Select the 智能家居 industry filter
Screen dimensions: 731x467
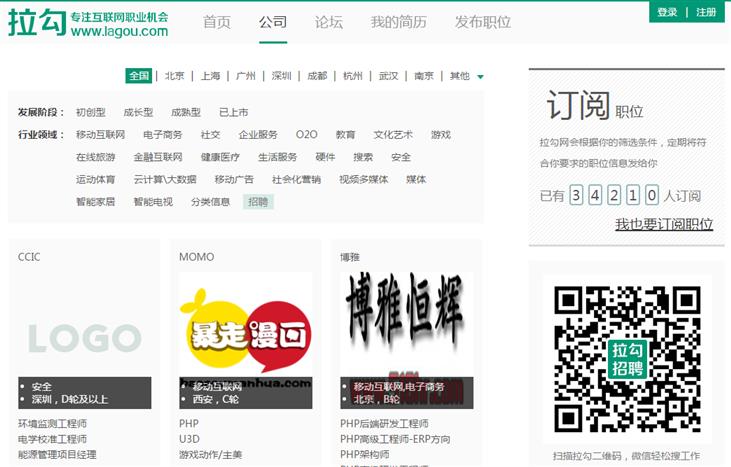point(96,202)
